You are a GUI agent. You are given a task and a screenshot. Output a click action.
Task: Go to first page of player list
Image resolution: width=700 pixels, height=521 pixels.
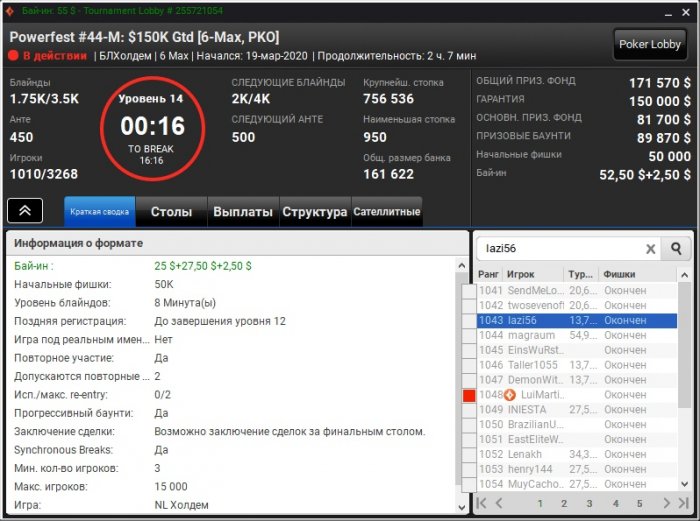(x=481, y=503)
